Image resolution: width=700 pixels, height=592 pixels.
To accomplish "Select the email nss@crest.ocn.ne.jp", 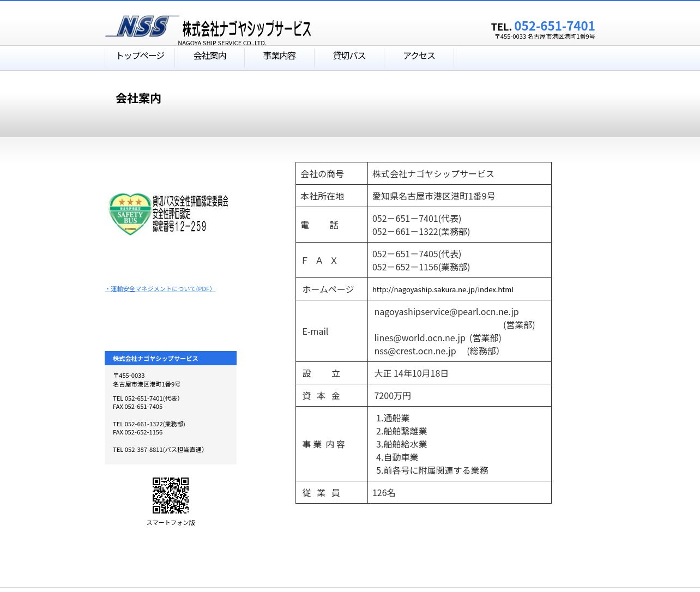I will [415, 351].
